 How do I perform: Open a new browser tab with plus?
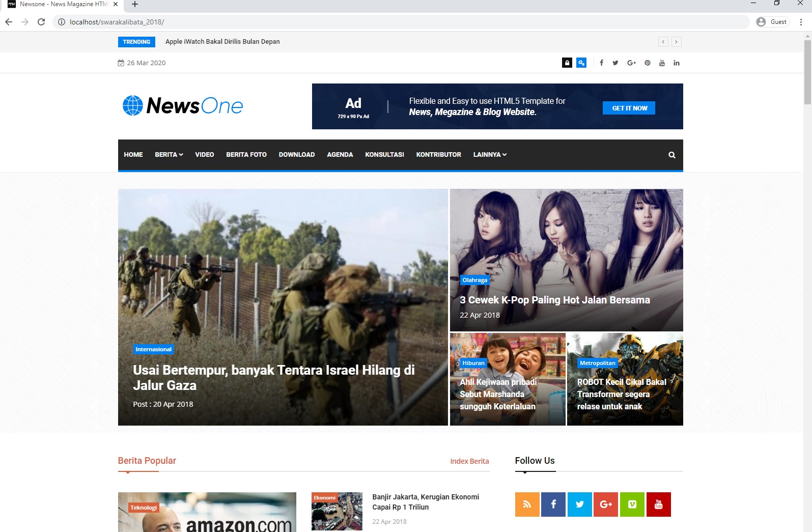(134, 4)
